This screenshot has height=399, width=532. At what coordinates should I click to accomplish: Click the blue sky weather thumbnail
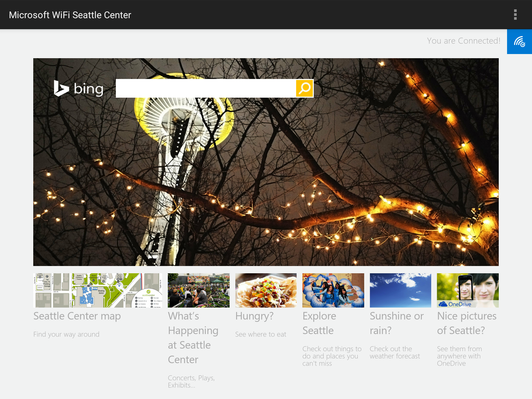400,290
